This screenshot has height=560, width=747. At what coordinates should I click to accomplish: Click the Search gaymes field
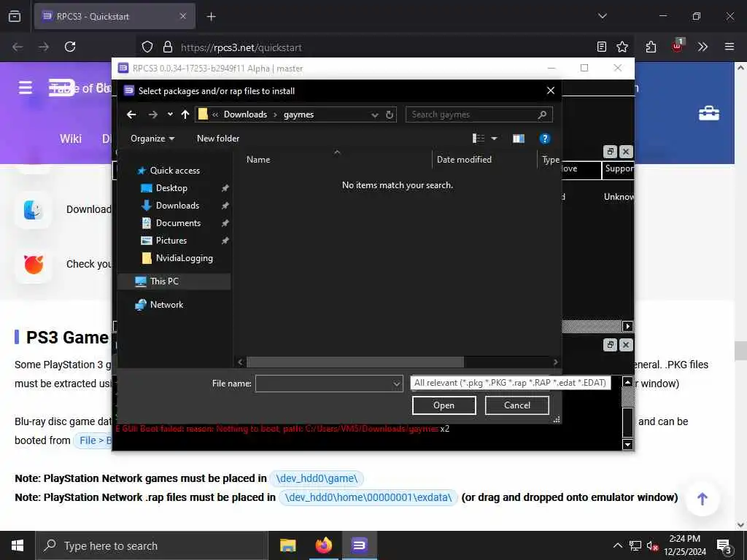(479, 114)
